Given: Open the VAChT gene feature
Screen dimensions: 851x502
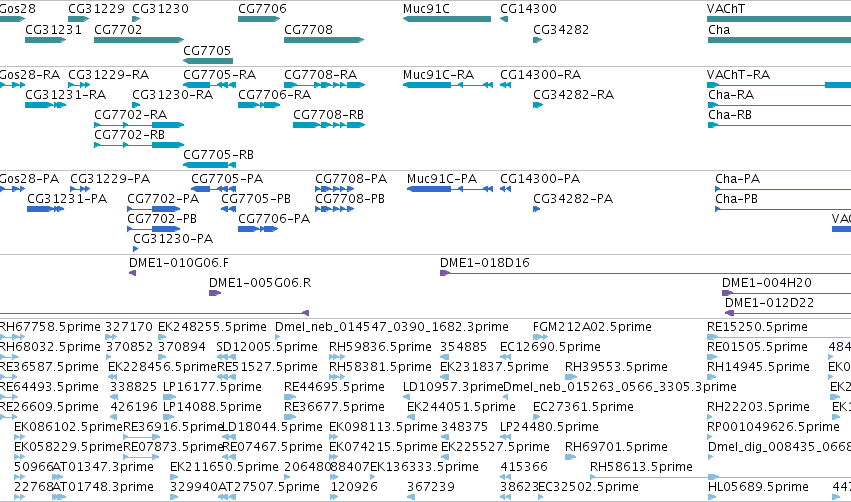Looking at the screenshot, I should [x=779, y=19].
